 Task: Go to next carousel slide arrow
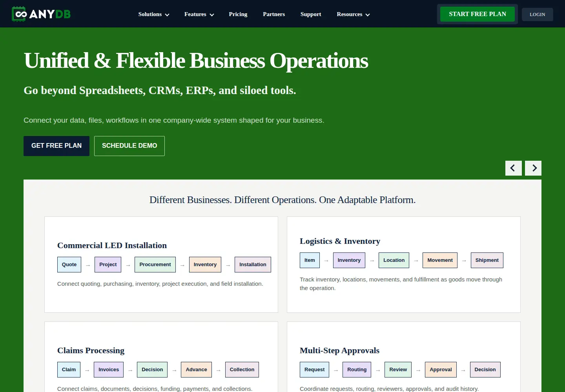533,168
